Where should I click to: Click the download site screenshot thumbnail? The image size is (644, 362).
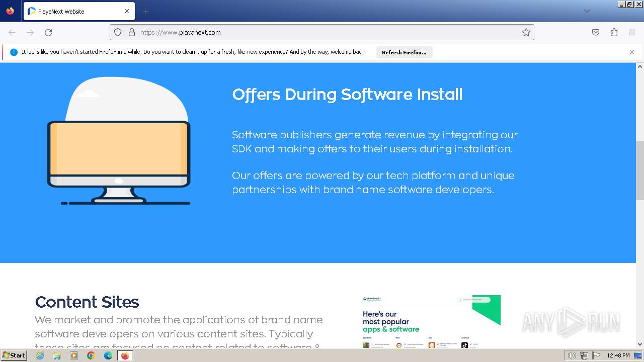click(x=431, y=321)
